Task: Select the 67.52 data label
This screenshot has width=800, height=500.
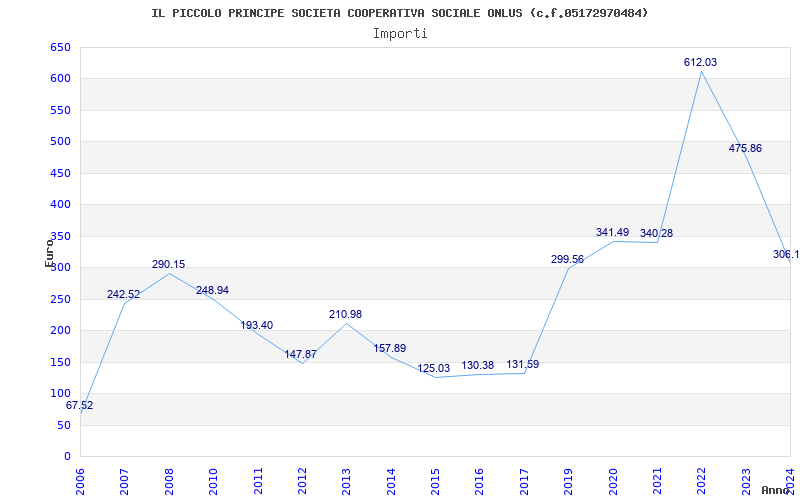Action: pos(80,406)
